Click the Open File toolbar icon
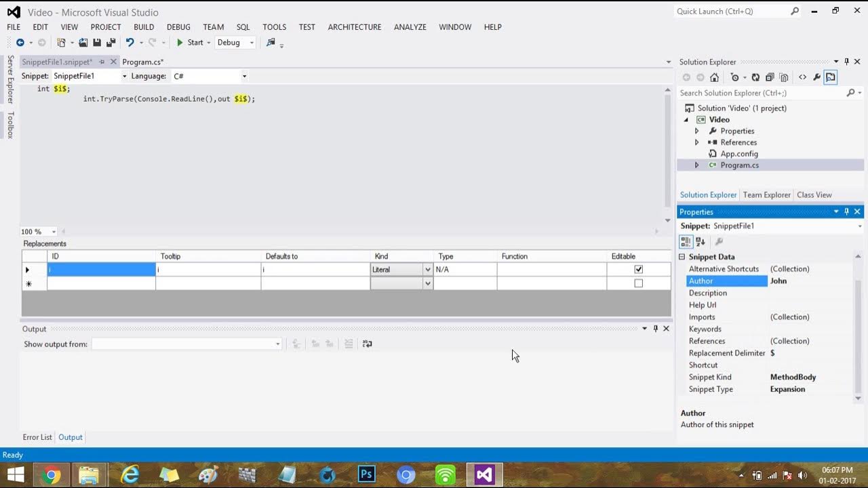The width and height of the screenshot is (868, 488). pyautogui.click(x=83, y=43)
